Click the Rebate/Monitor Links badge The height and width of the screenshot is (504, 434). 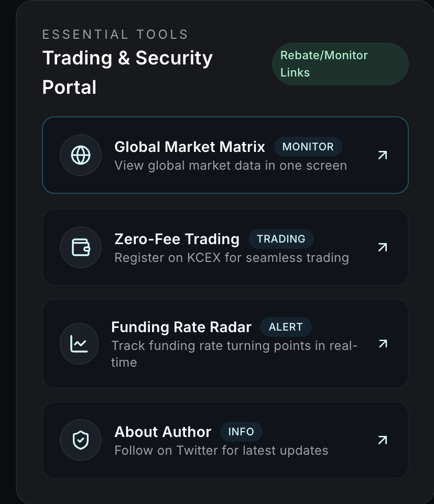coord(340,64)
